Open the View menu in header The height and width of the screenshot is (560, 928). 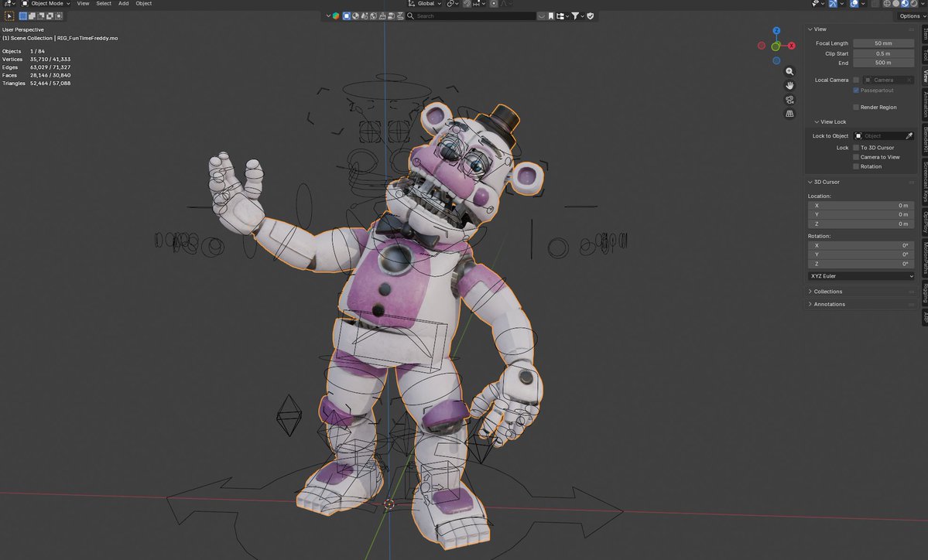[x=83, y=4]
